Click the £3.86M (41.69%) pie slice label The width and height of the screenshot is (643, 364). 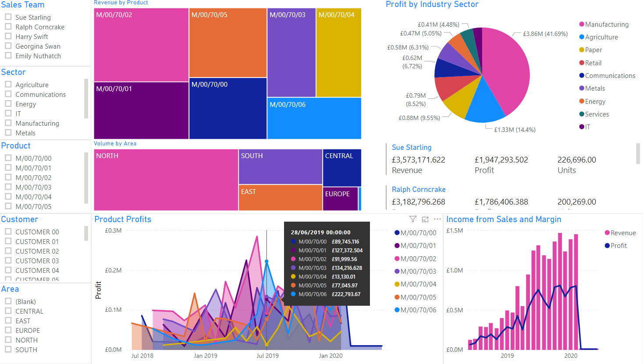coord(545,34)
